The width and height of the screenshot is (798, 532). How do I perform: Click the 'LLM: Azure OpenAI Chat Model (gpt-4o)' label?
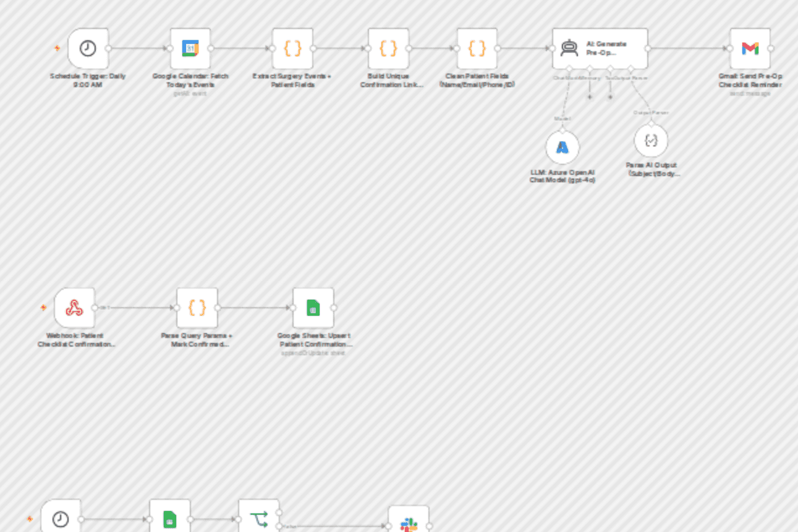tap(562, 176)
